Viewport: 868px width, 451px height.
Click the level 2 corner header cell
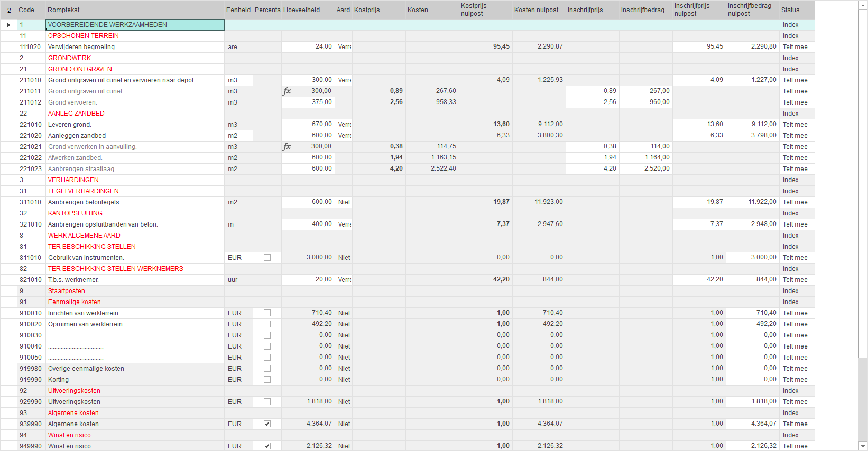(8, 10)
